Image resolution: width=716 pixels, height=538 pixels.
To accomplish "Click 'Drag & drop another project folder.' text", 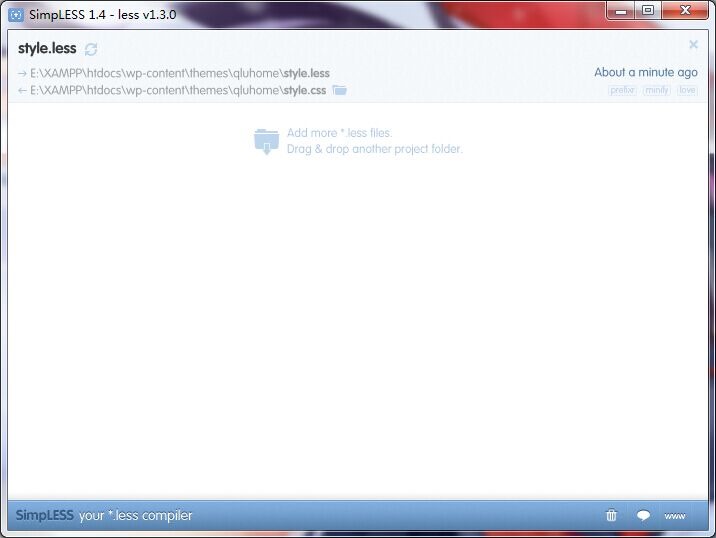I will [x=374, y=149].
